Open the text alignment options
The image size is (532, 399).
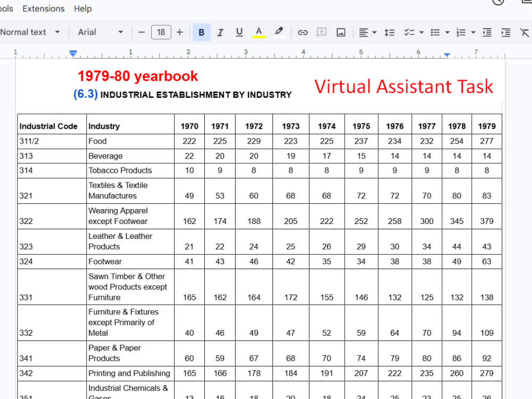pyautogui.click(x=368, y=32)
